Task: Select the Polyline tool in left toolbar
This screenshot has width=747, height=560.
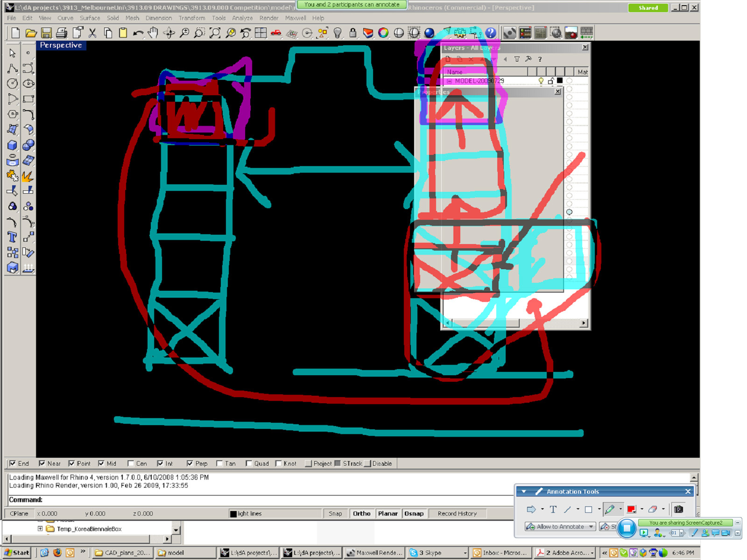Action: point(13,69)
